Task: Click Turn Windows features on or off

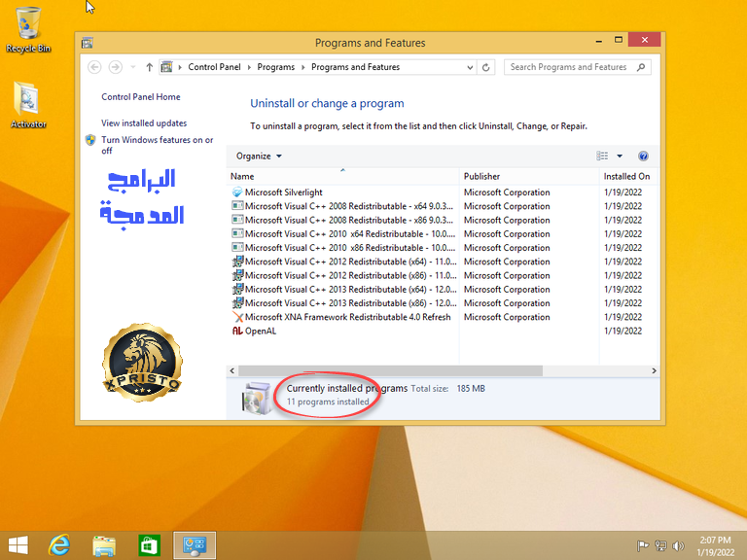Action: pos(158,145)
